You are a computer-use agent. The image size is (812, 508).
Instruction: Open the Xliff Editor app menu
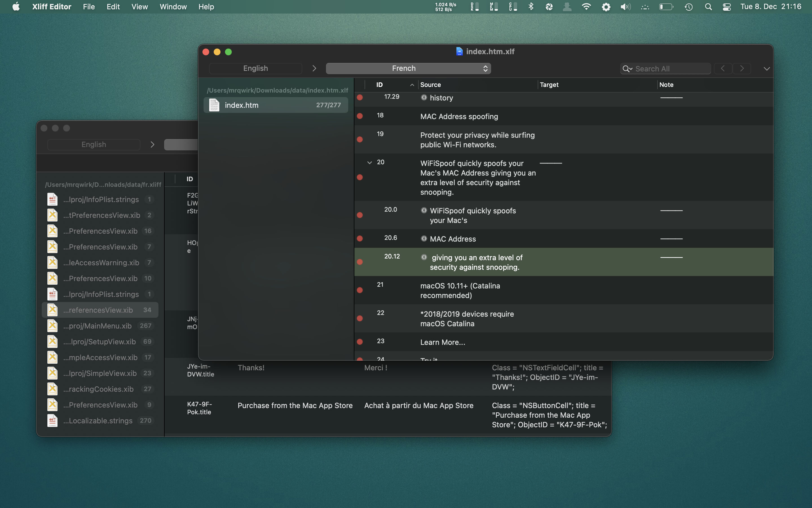(x=52, y=7)
